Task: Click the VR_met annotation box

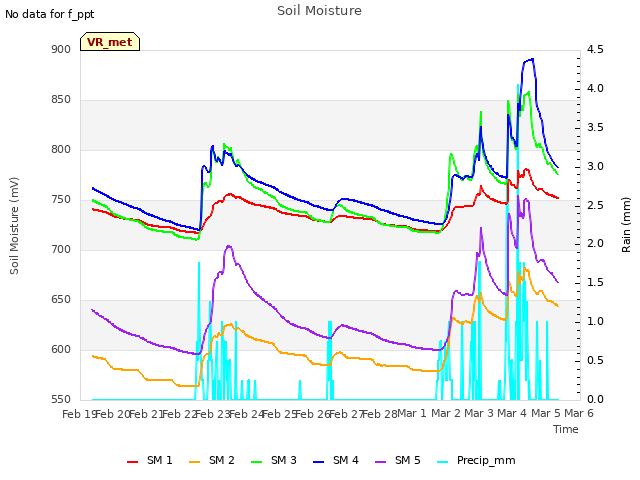Action: (x=110, y=42)
